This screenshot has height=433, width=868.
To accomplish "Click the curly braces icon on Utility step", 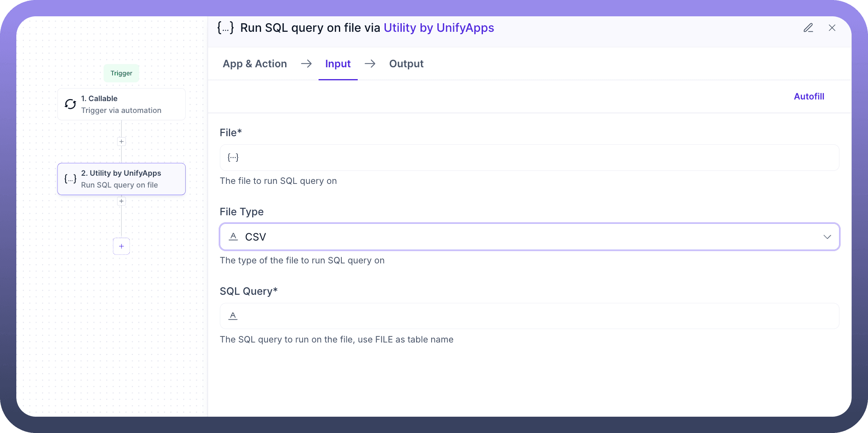I will [x=71, y=179].
